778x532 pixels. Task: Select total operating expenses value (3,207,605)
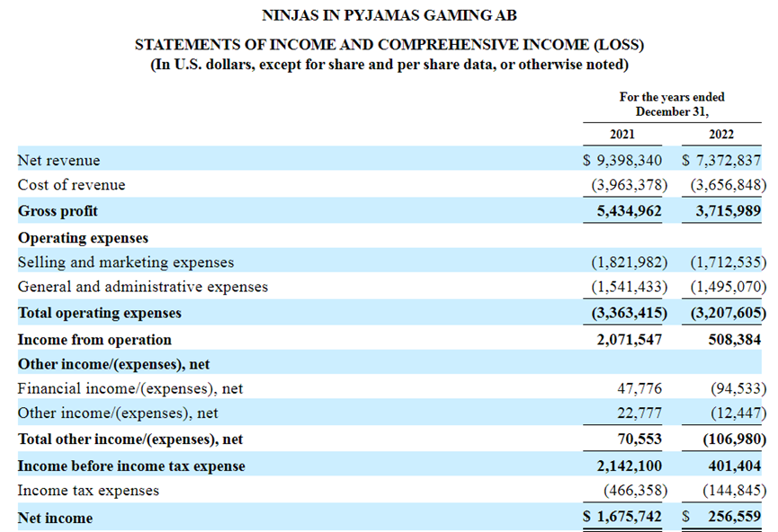(729, 314)
